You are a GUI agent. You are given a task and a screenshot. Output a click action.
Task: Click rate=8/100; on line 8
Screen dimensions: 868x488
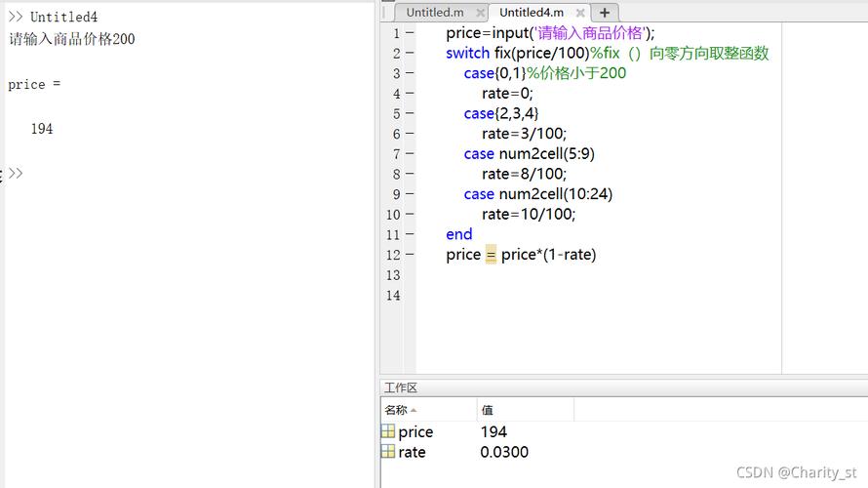click(525, 174)
